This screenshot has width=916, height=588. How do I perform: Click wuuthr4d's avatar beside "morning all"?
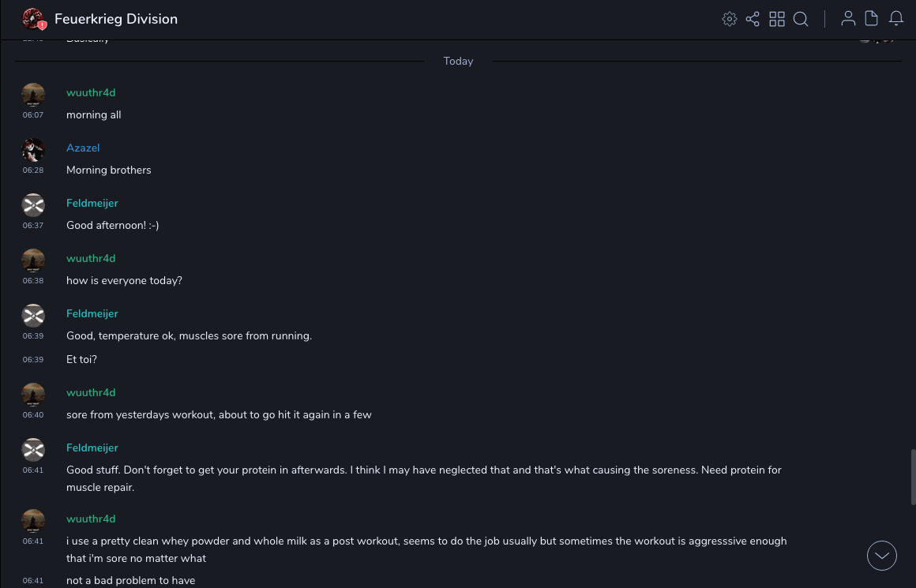(x=33, y=95)
